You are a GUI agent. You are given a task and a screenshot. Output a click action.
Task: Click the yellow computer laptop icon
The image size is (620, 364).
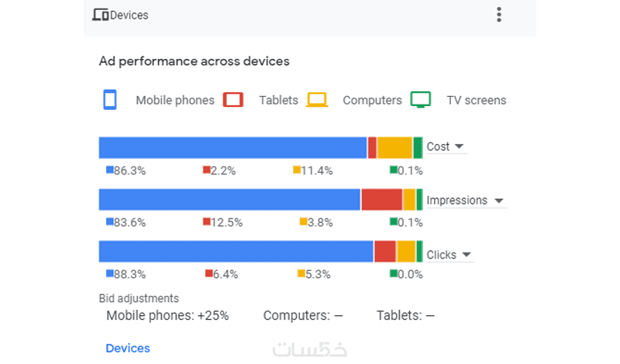317,100
